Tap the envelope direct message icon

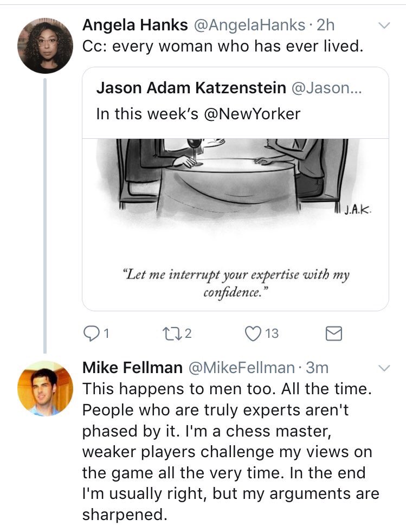[333, 334]
